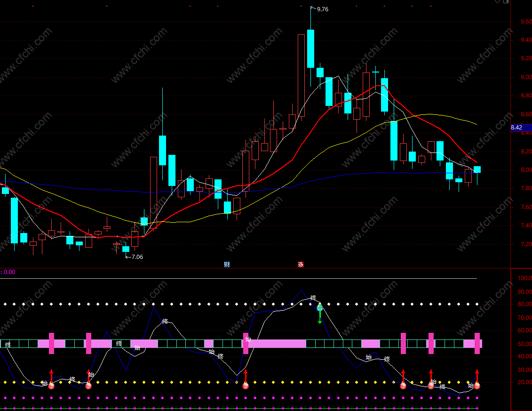Click the 7.60 price axis label
The image size is (532, 411).
coord(526,207)
